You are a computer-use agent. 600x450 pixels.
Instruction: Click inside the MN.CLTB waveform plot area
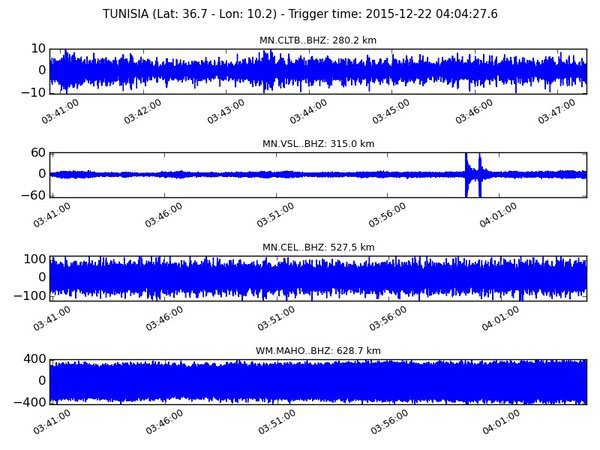[x=318, y=71]
